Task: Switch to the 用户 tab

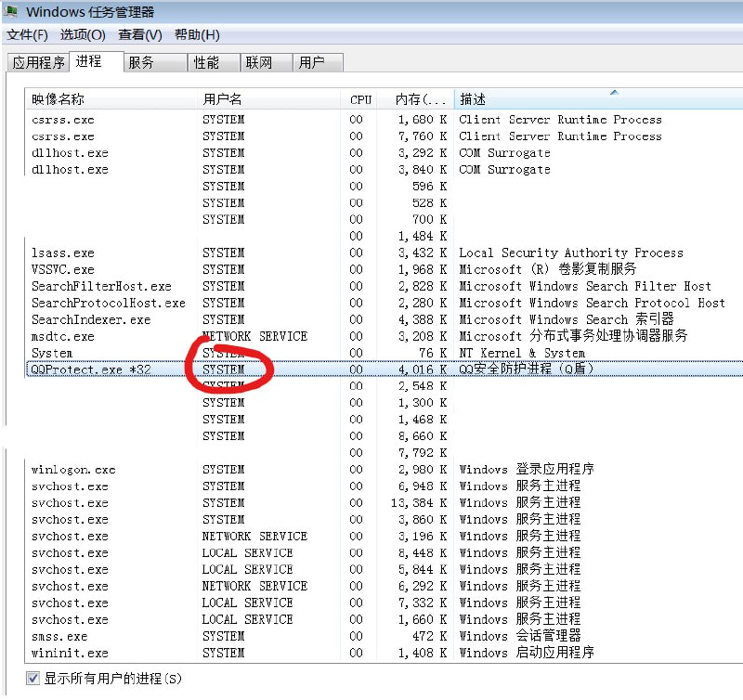Action: pyautogui.click(x=312, y=63)
